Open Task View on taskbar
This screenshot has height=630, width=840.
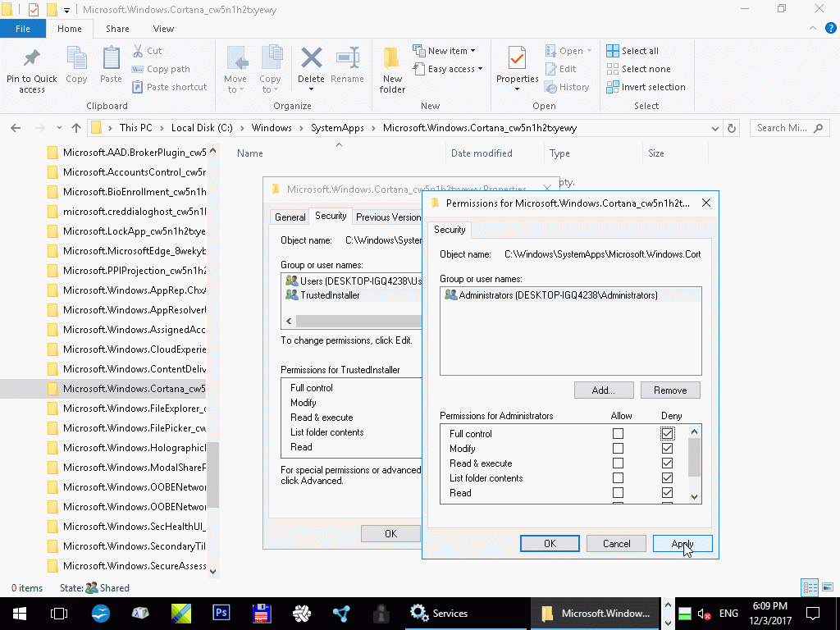tap(59, 614)
